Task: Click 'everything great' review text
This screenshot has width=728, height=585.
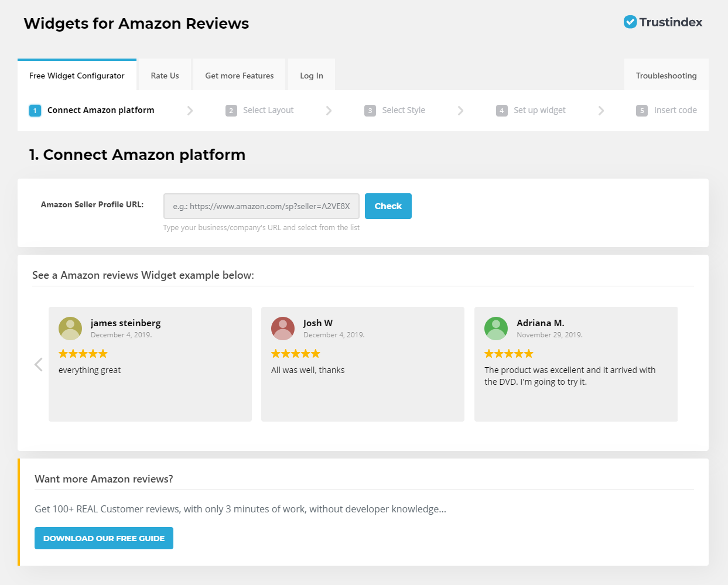Action: 90,370
